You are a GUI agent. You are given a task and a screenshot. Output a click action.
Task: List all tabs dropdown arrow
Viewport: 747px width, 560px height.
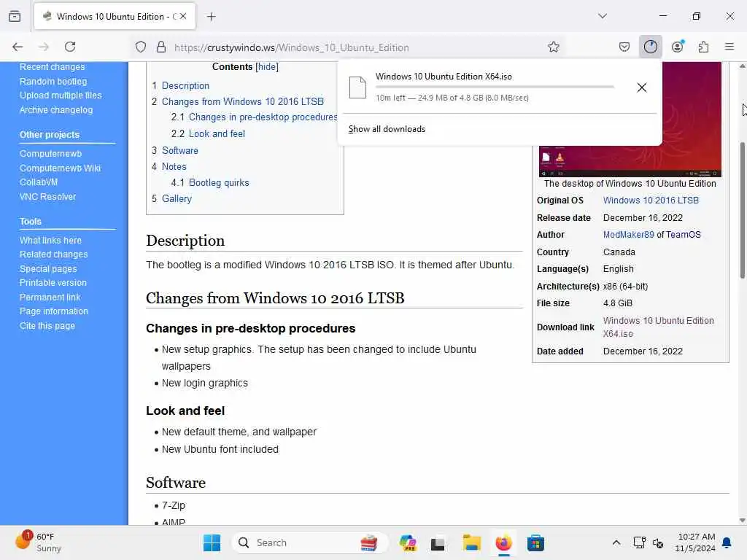(602, 16)
